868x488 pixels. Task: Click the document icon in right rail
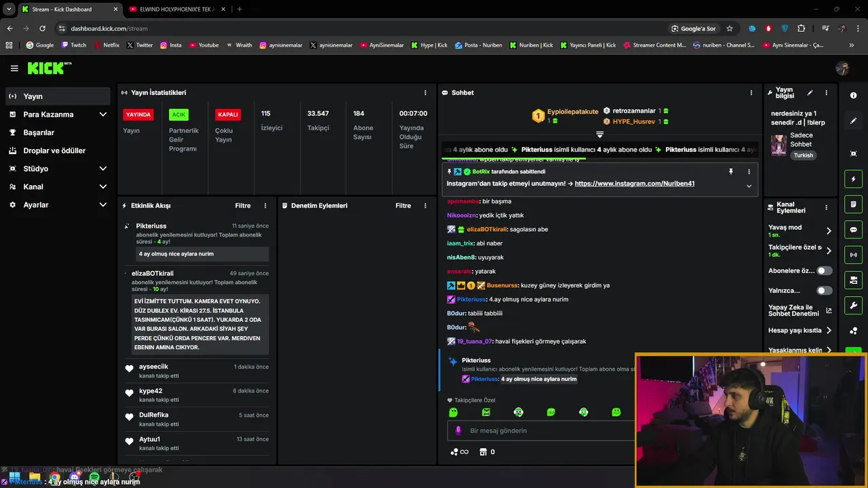(x=853, y=204)
